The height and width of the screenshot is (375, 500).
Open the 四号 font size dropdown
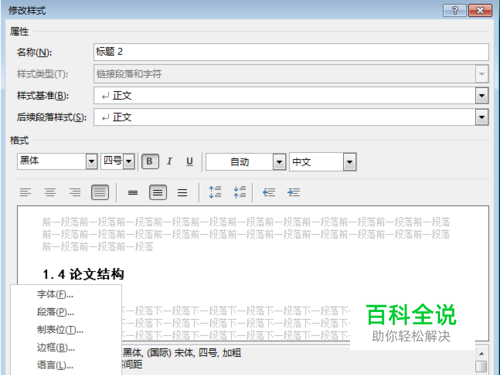(x=129, y=162)
